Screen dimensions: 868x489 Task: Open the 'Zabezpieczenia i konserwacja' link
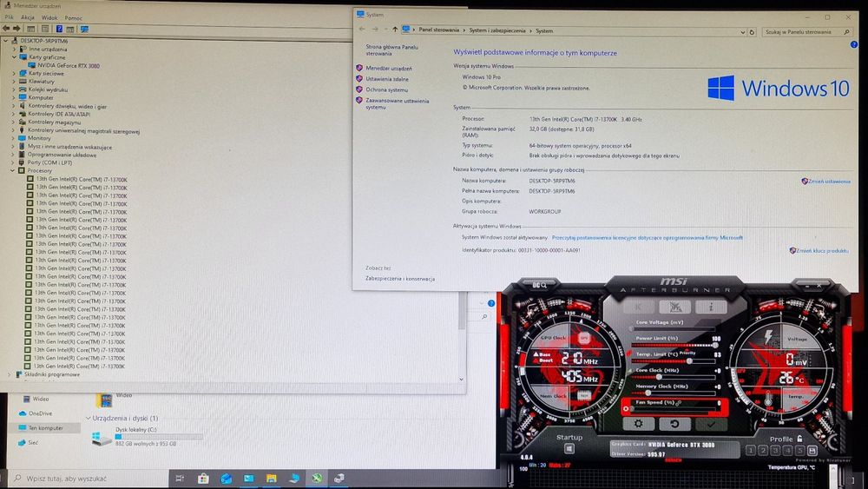(x=399, y=279)
